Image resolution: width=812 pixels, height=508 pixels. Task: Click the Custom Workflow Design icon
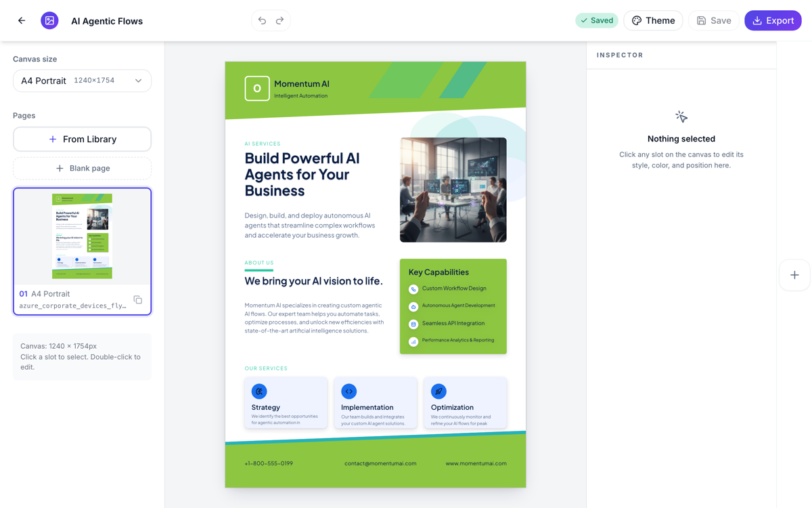[x=413, y=289]
